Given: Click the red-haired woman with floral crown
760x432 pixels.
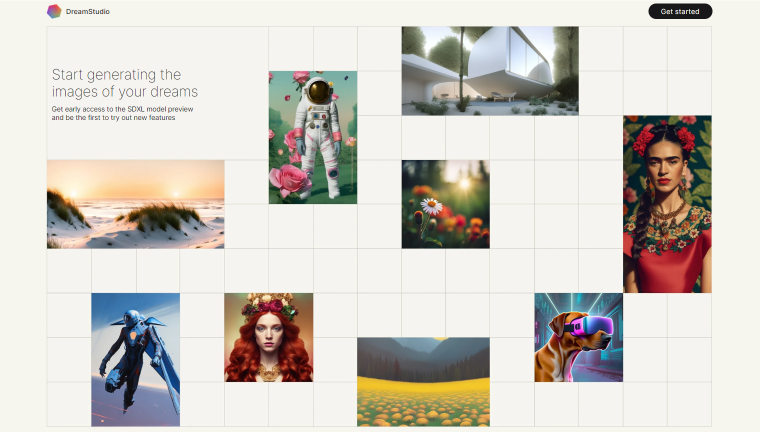Looking at the screenshot, I should click(269, 337).
